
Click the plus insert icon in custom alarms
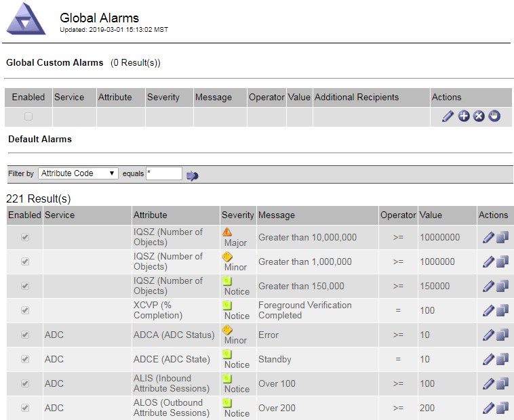click(x=464, y=117)
